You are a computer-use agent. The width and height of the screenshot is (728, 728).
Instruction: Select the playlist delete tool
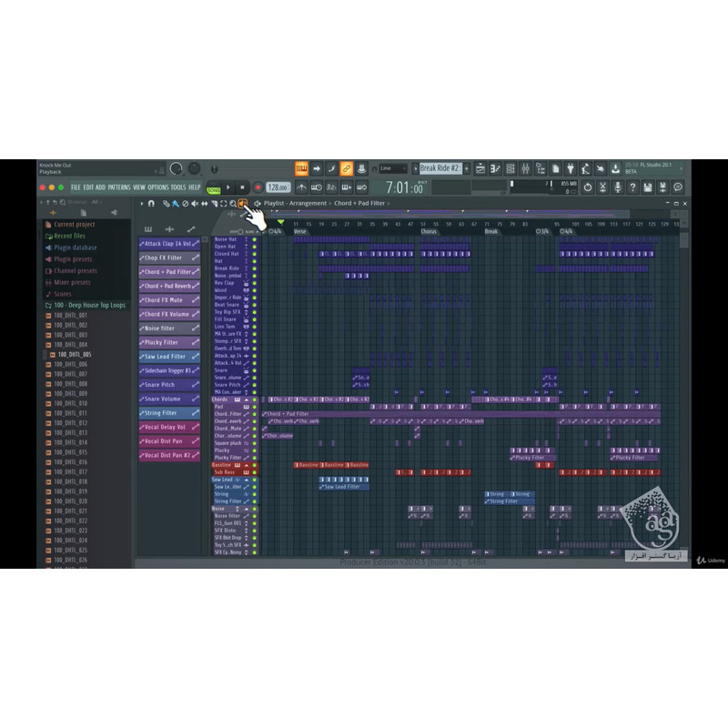click(x=186, y=203)
